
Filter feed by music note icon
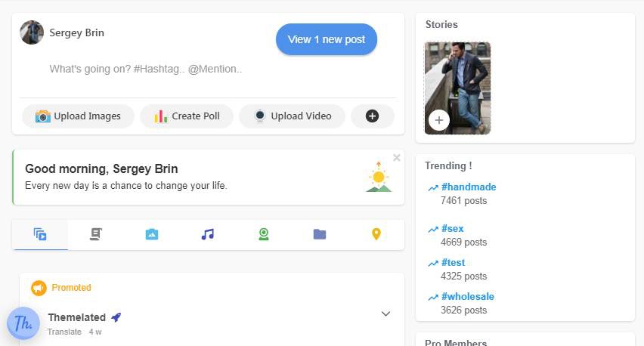point(208,235)
